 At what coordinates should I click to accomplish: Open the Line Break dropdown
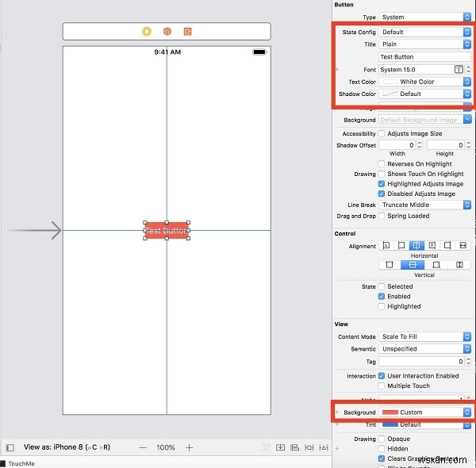point(424,205)
